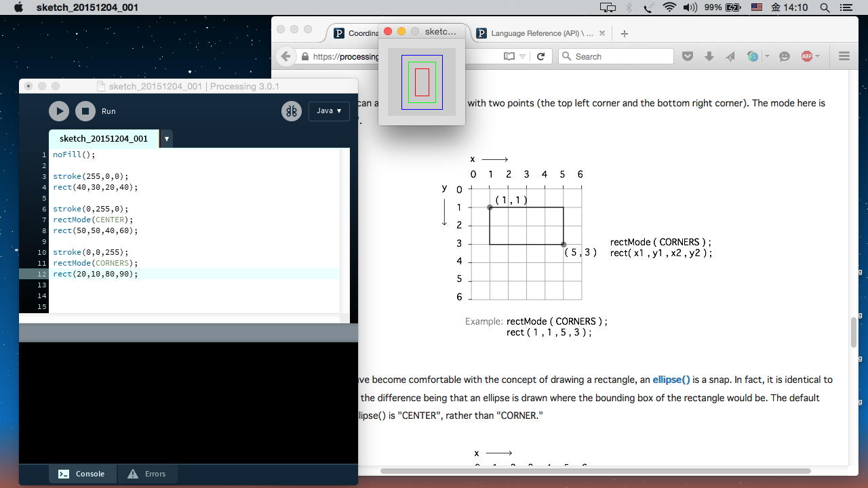Image resolution: width=868 pixels, height=488 pixels.
Task: Click the globe extension icon in Firefox toolbar
Action: (x=753, y=56)
